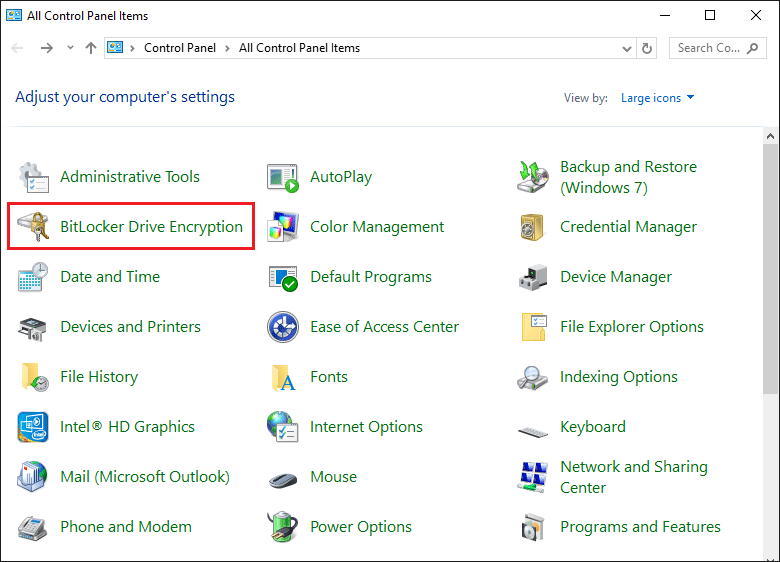Open Backup and Restore (Windows 7) link

[x=629, y=177]
